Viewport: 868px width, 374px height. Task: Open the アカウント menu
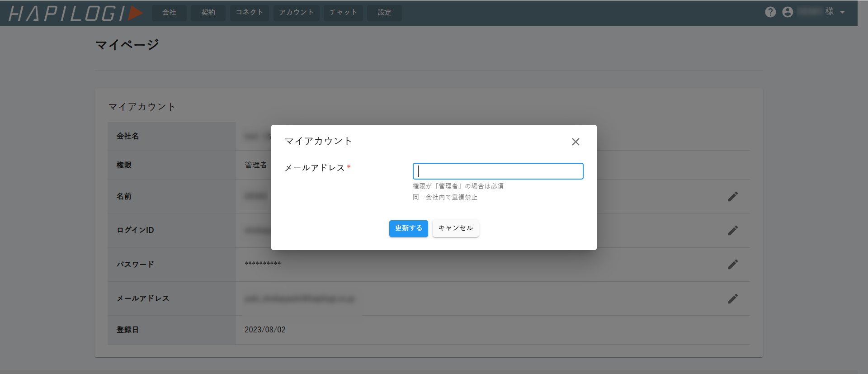(x=296, y=13)
